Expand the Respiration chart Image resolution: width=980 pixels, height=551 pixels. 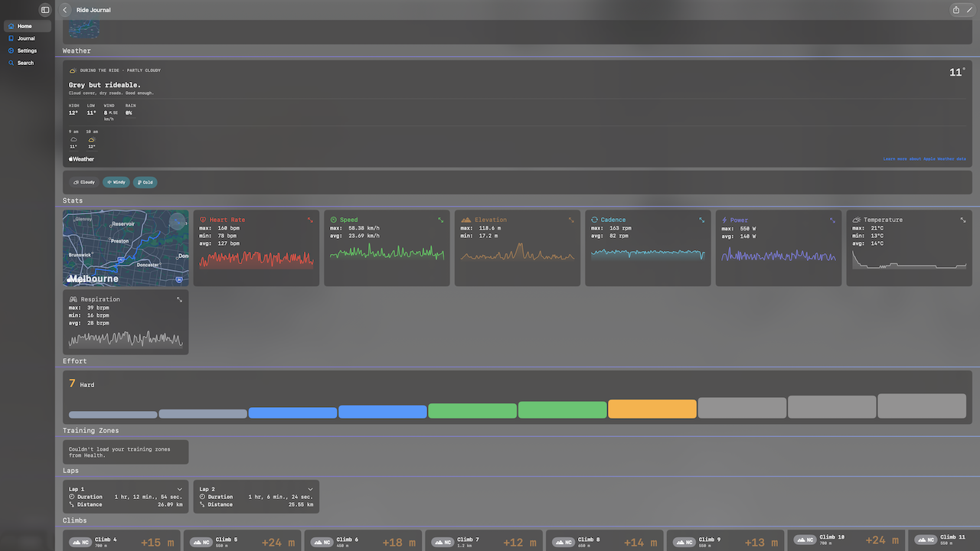180,299
